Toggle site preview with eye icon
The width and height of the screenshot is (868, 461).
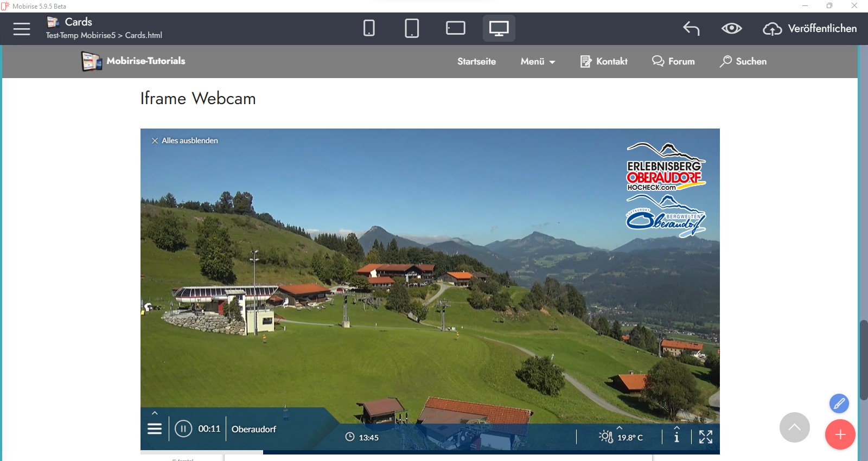(731, 28)
